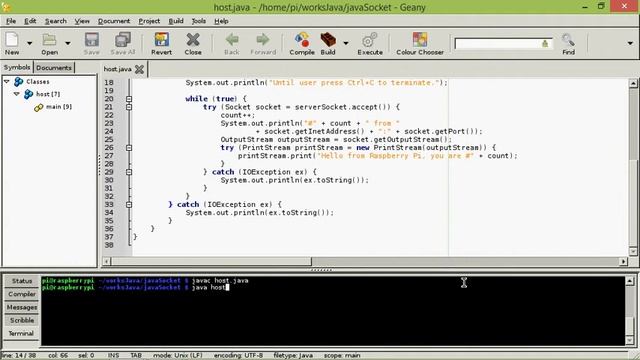The height and width of the screenshot is (360, 640).
Task: Open the Project menu
Action: tap(149, 21)
